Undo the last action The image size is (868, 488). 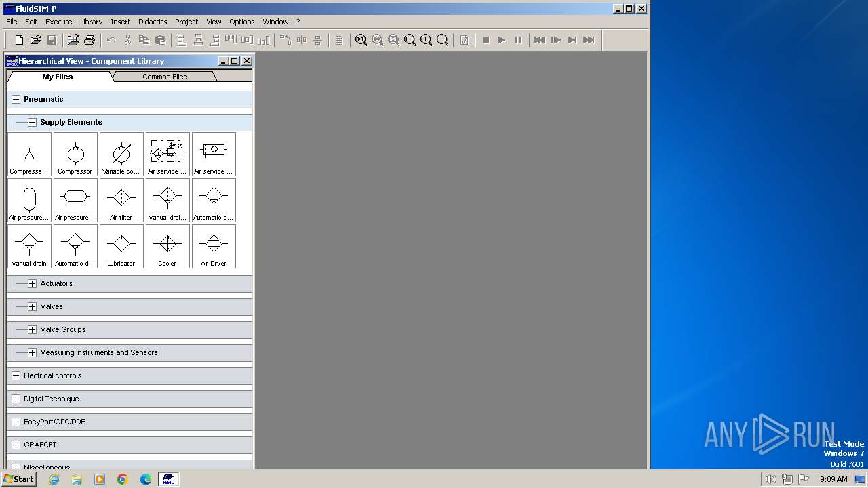111,40
